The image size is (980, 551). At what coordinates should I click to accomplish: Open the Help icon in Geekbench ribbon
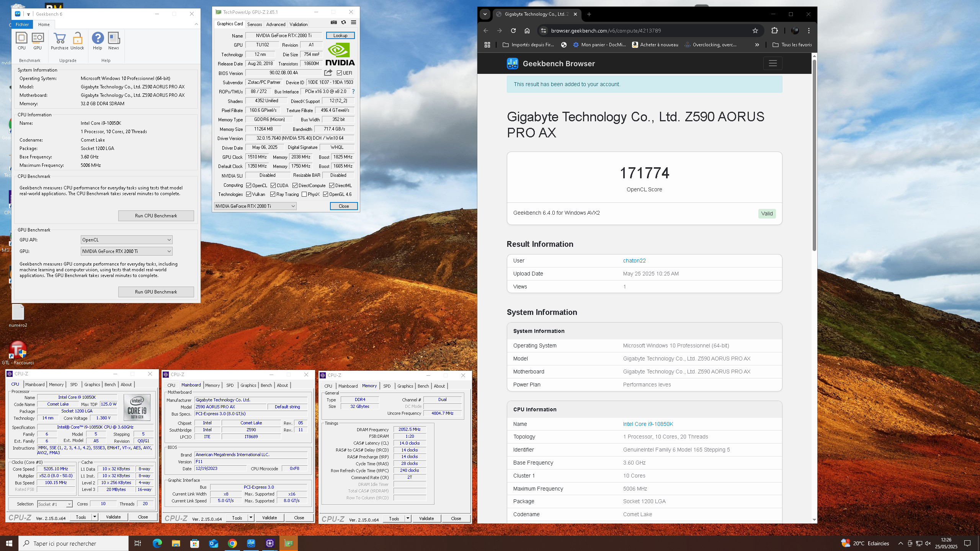click(98, 41)
